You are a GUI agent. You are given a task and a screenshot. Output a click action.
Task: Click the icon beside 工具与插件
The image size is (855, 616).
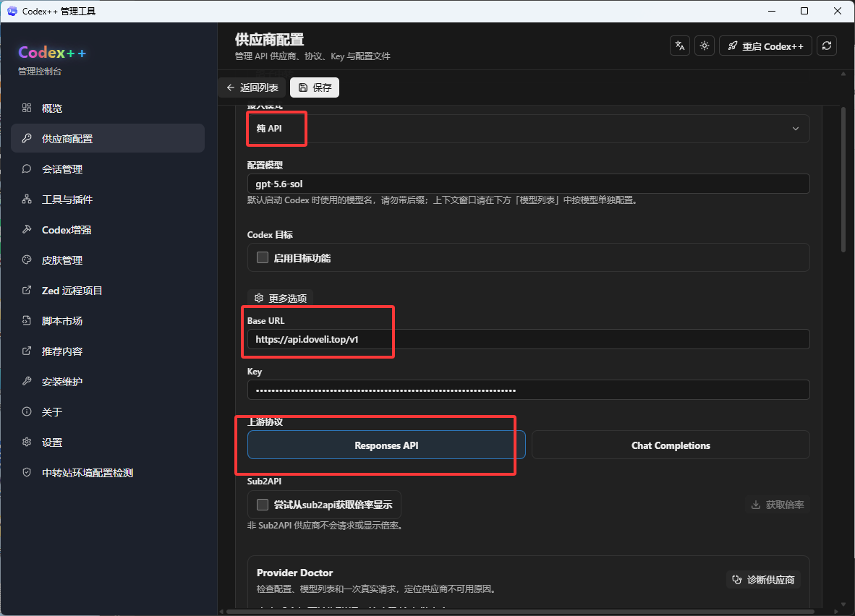27,199
